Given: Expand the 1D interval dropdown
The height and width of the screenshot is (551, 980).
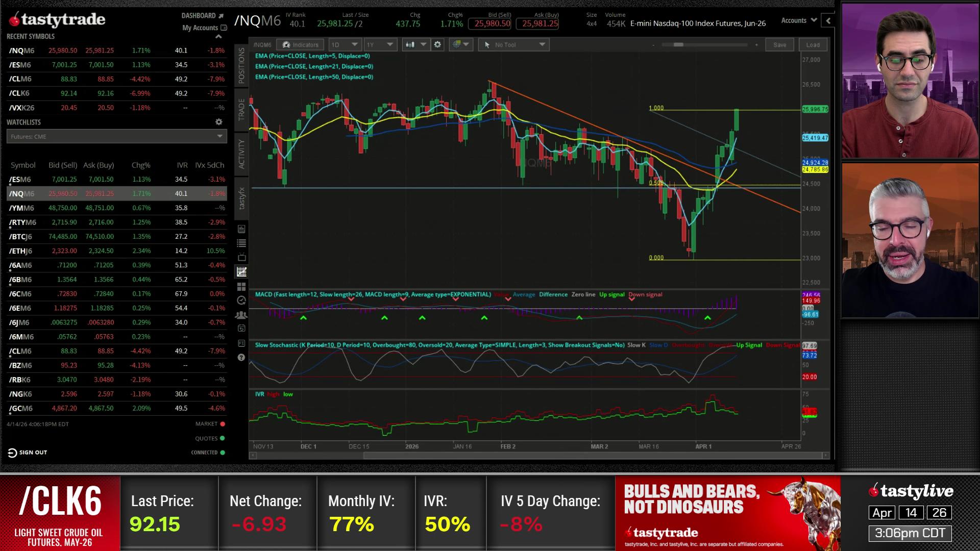Looking at the screenshot, I should [345, 45].
